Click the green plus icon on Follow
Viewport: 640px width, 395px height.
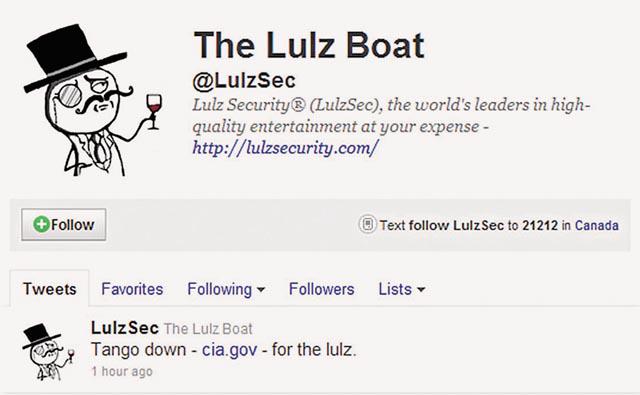41,224
